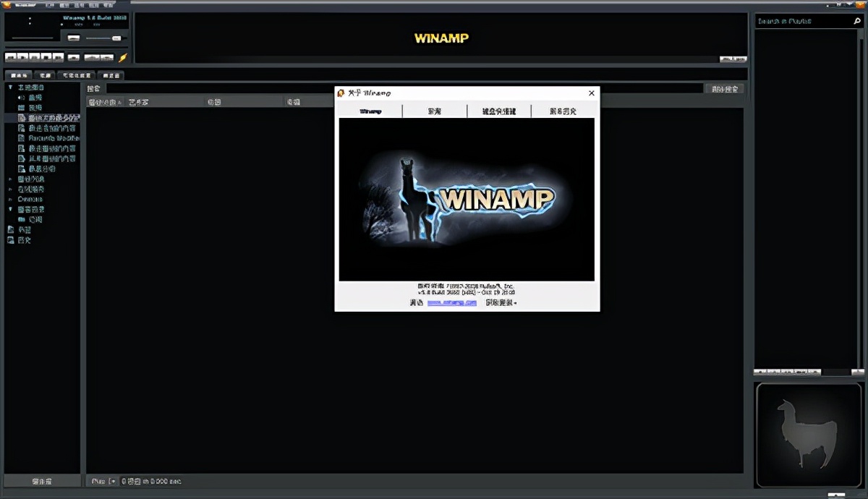Screen dimensions: 868x499
Task: Click the library search input field
Action: tap(404, 88)
